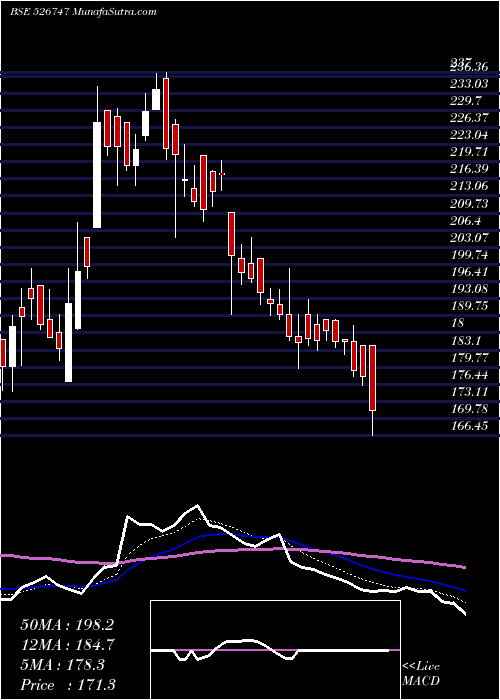Click the 183.1 price axis label
The image size is (500, 700).
click(466, 341)
